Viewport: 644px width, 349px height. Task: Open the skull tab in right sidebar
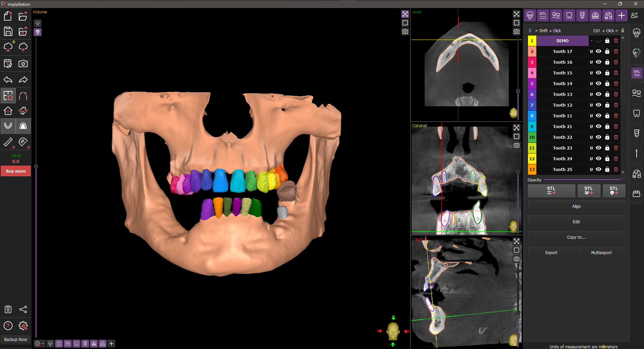(x=637, y=33)
